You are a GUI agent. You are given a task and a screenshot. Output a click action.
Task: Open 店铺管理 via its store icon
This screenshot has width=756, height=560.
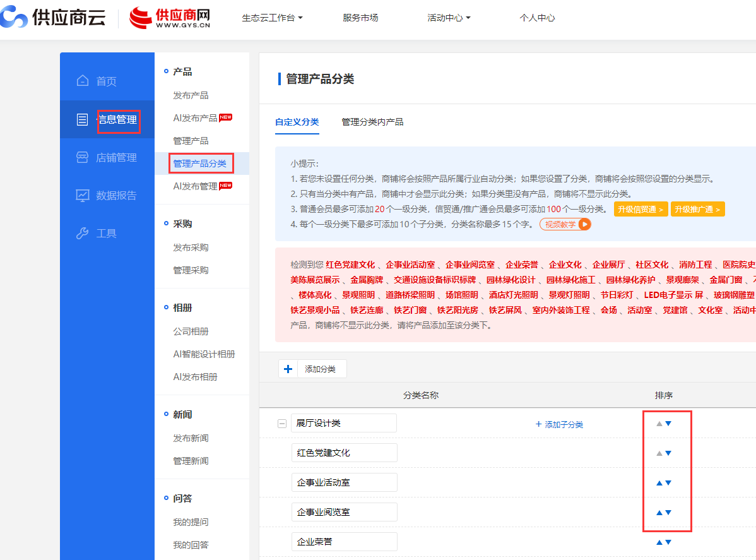click(82, 157)
